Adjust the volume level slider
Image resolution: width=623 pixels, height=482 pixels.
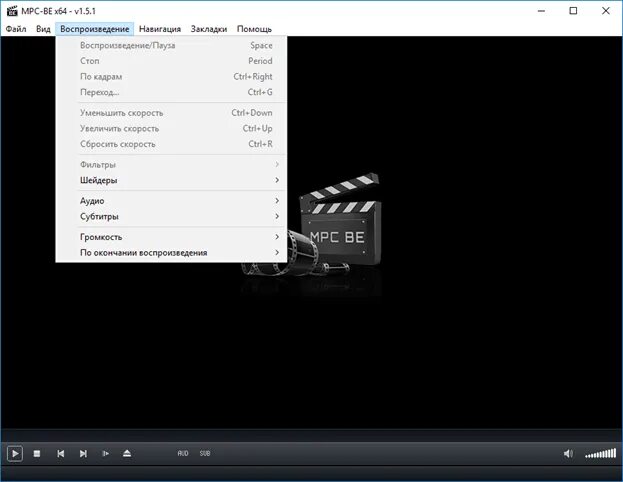tap(600, 453)
